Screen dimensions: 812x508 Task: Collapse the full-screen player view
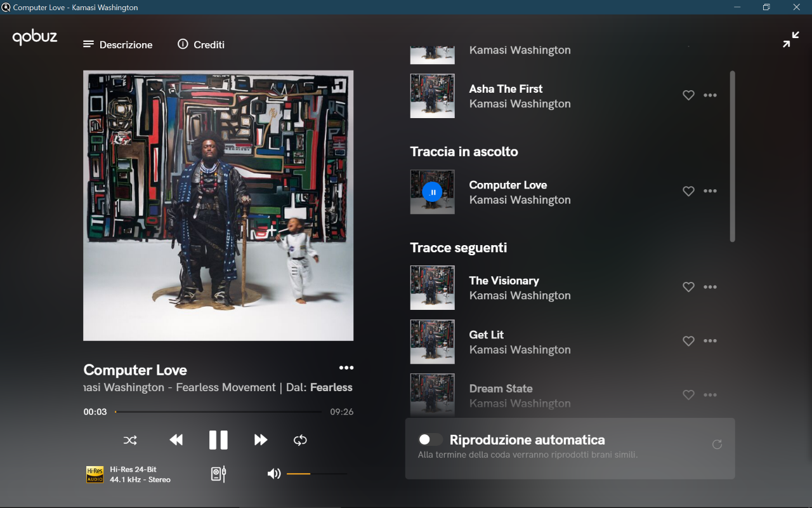[x=791, y=39]
